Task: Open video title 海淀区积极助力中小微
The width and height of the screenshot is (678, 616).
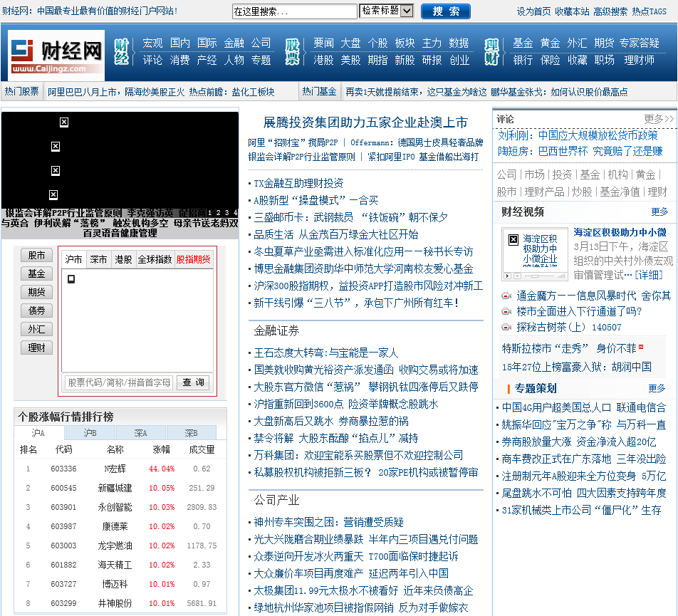Action: (620, 232)
